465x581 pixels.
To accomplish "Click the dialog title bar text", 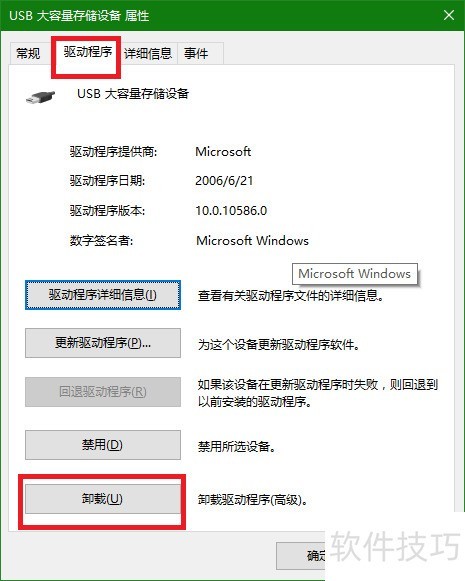I will pos(79,16).
